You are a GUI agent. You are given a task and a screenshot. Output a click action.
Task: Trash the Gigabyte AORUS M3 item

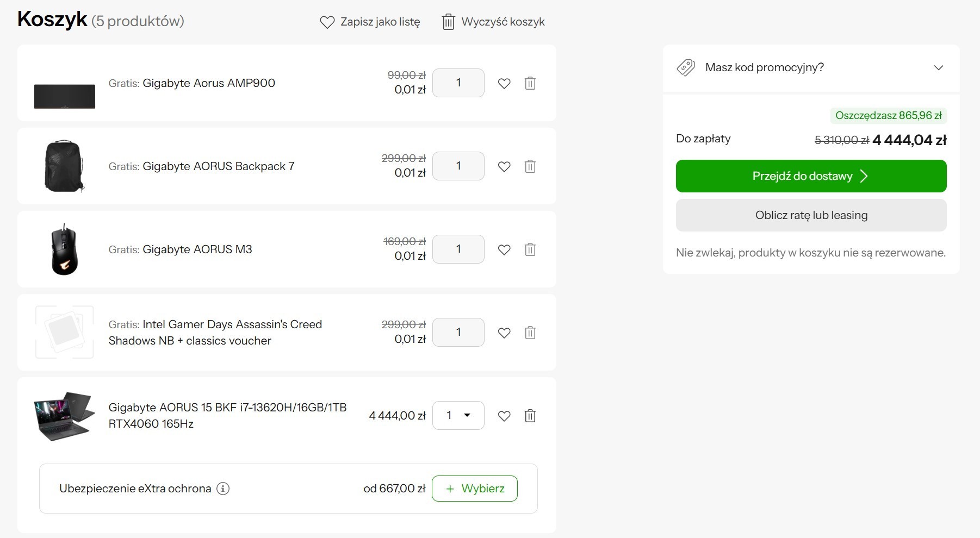point(530,249)
